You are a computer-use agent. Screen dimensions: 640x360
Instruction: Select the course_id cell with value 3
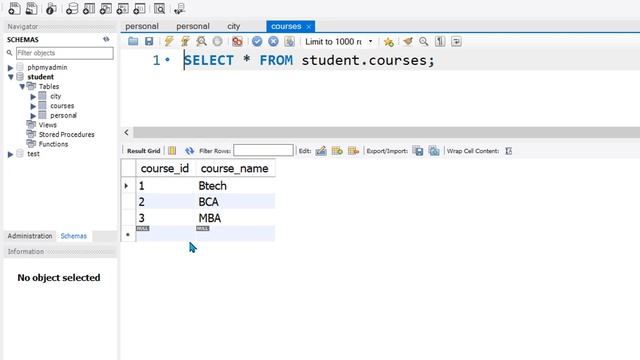[x=166, y=218]
